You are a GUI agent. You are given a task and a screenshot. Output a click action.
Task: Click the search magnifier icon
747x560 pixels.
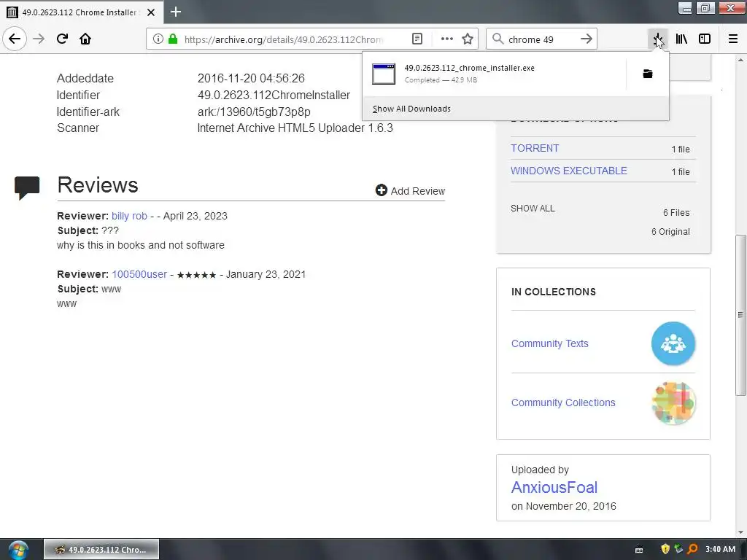click(498, 39)
